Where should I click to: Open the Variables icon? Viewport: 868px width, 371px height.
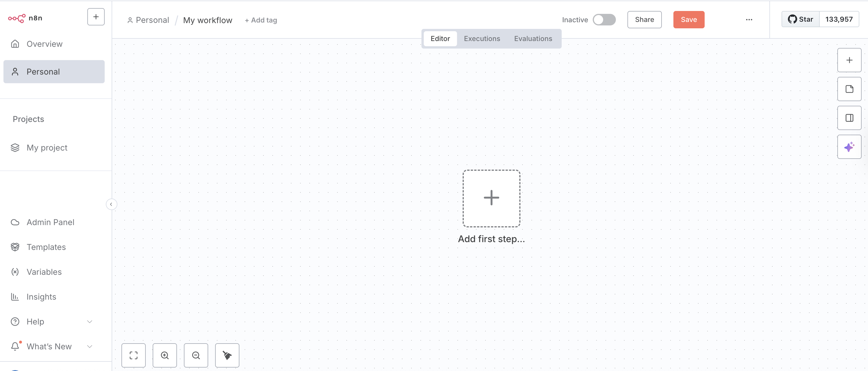pos(15,272)
